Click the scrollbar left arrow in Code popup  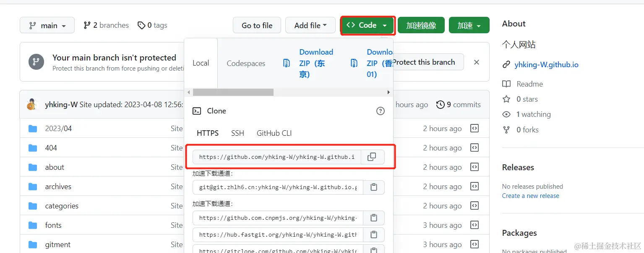point(189,92)
